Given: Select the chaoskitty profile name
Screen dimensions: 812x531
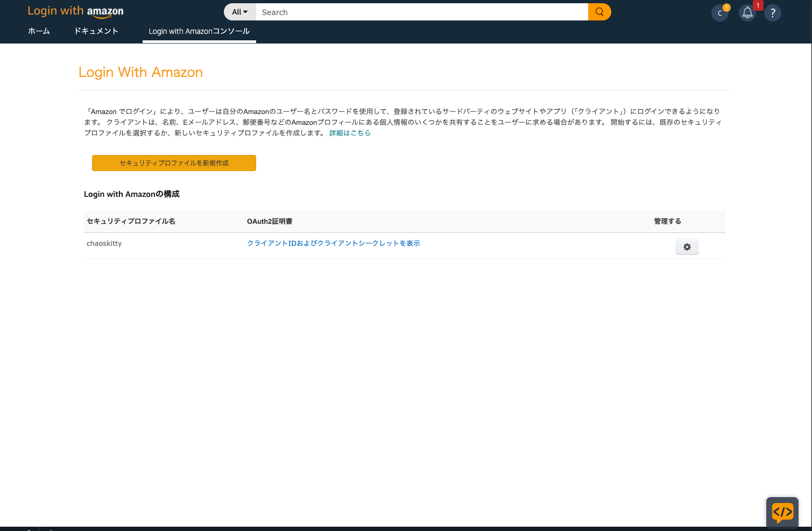Looking at the screenshot, I should (x=104, y=243).
